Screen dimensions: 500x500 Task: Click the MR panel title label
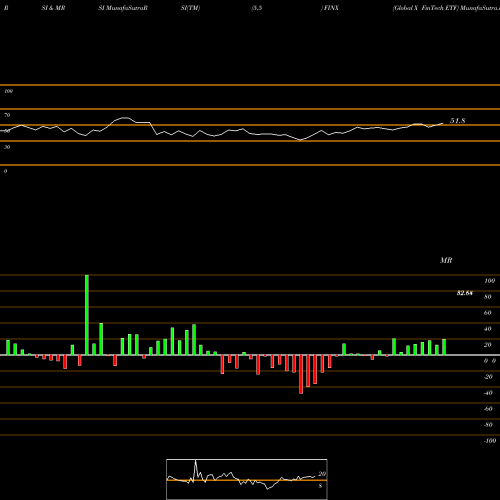(446, 260)
